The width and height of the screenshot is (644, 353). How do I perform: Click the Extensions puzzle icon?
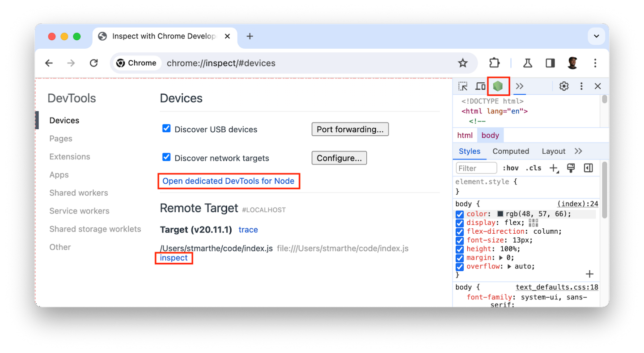point(494,63)
